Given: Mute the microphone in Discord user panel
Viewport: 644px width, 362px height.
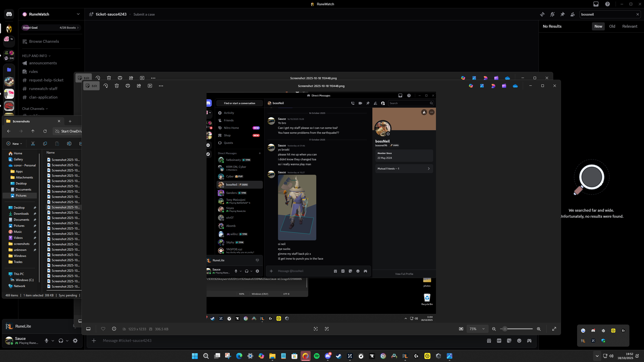Looking at the screenshot, I should (47, 341).
